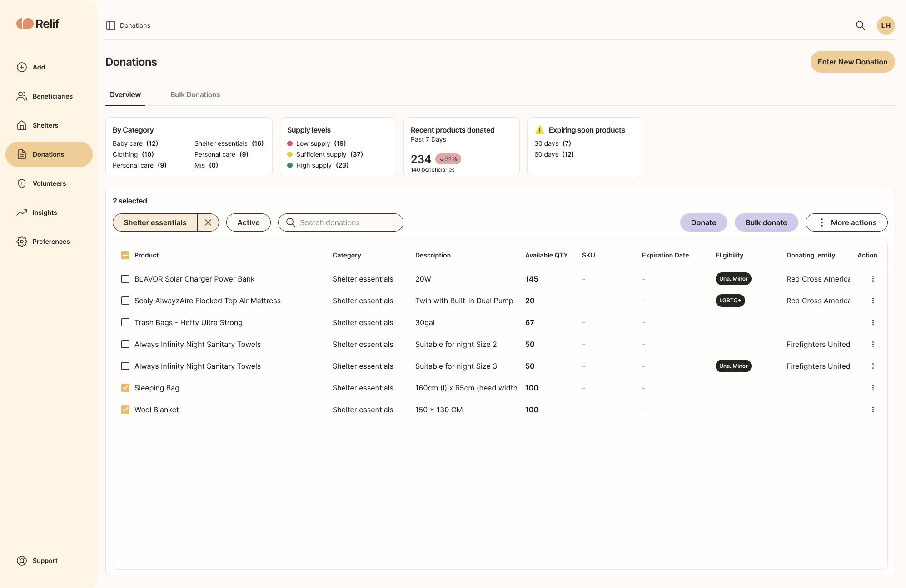Switch to the Overview tab
The width and height of the screenshot is (906, 588).
[125, 94]
